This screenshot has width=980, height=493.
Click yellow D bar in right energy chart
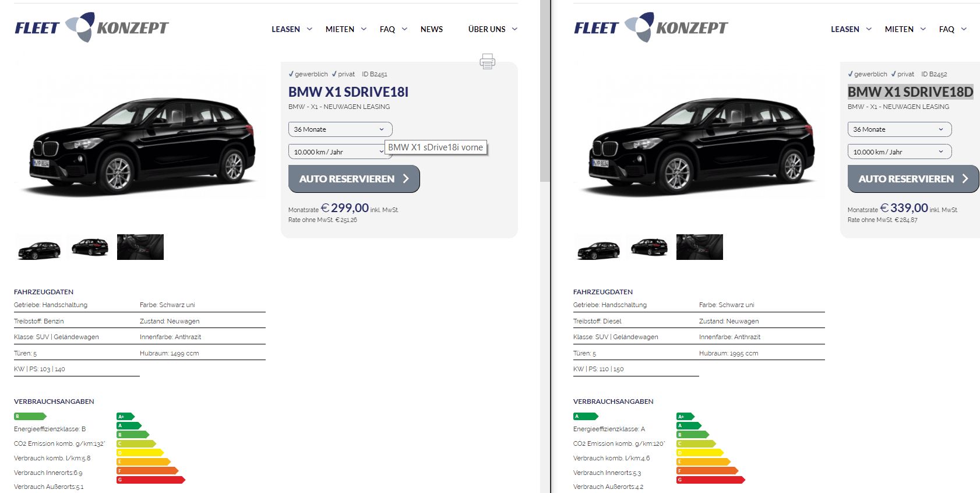700,453
